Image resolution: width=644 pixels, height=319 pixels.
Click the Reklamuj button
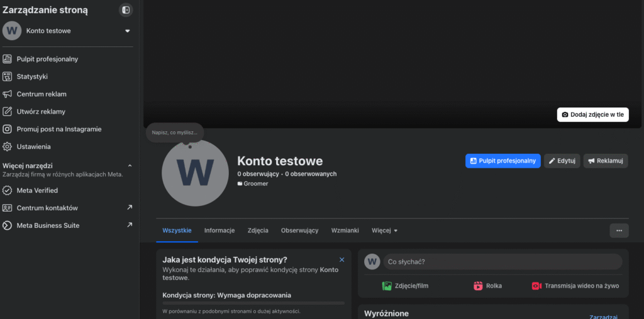606,161
